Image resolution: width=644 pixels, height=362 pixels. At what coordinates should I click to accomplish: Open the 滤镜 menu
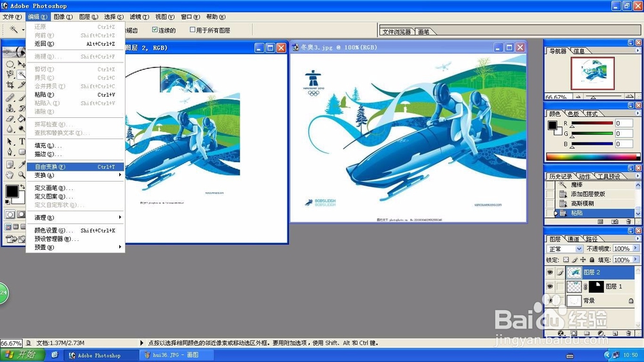(x=139, y=17)
